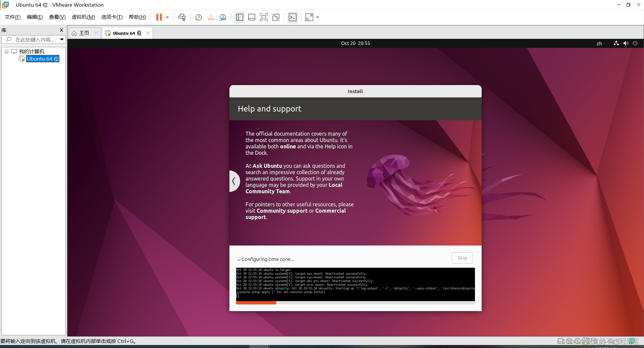Open the zh input language indicator

599,44
